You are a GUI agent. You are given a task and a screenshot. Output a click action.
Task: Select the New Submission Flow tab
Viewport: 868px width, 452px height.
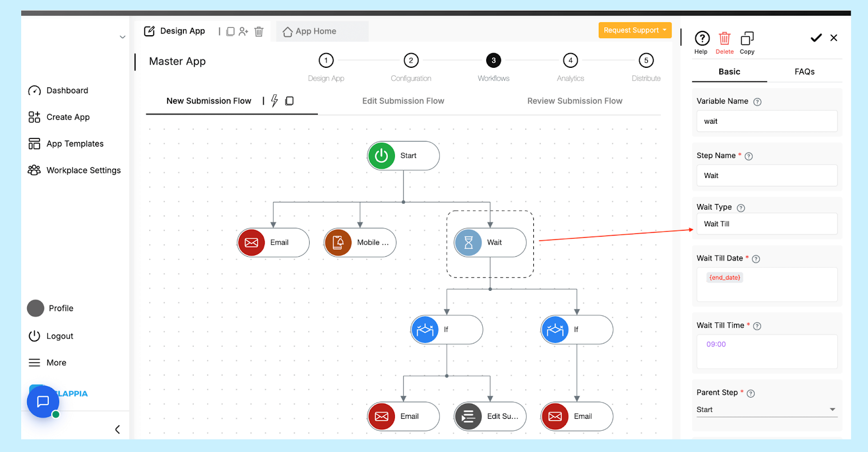[x=209, y=101]
